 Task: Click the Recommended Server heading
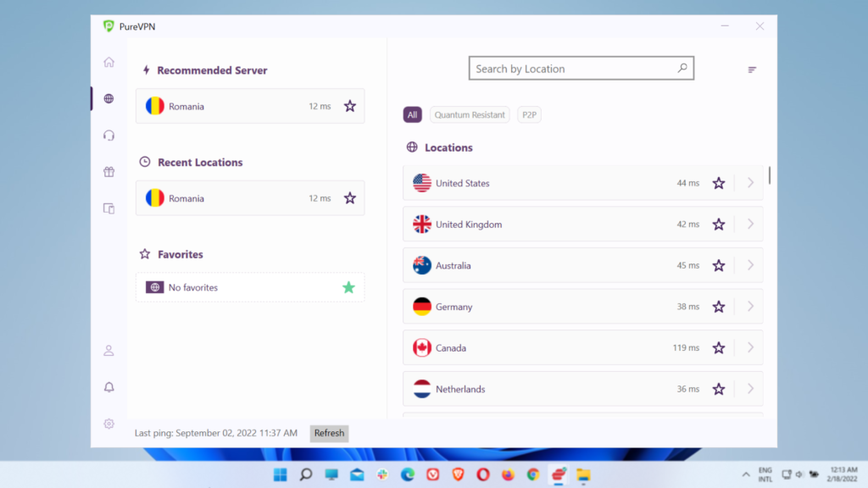[x=212, y=70]
